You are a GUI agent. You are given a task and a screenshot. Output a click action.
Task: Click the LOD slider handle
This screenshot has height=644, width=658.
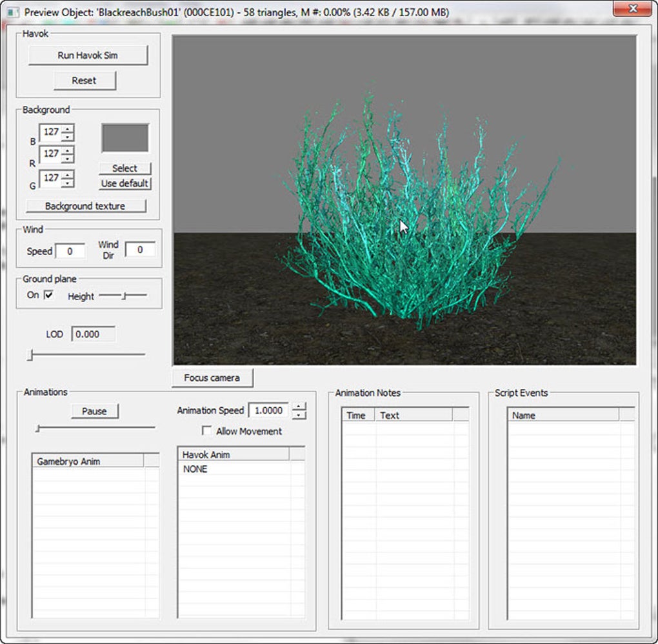click(30, 355)
